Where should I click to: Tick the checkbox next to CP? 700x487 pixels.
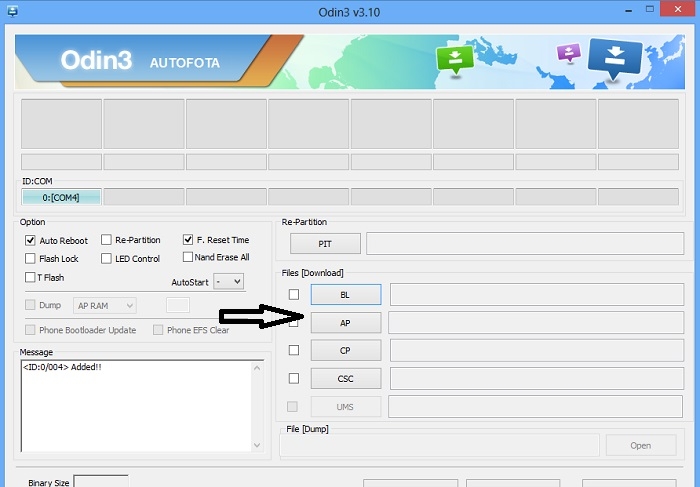tap(294, 350)
